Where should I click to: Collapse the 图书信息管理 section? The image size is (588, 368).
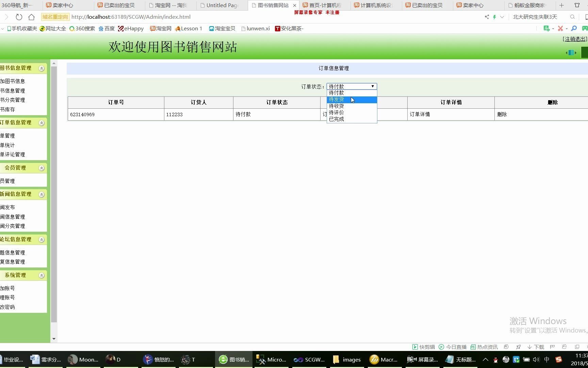42,68
